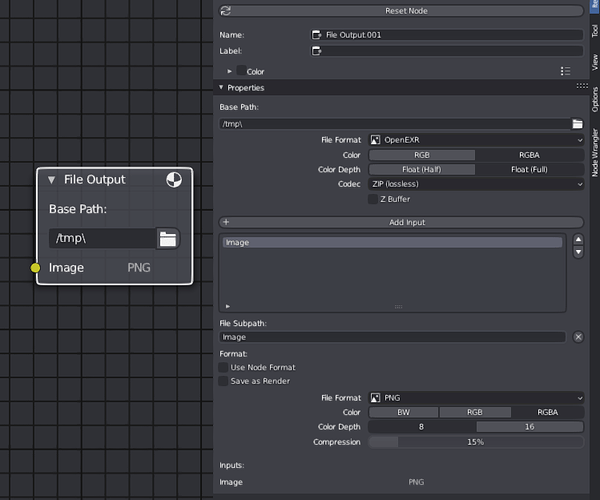Image resolution: width=600 pixels, height=500 pixels.
Task: Open node File Format OpenEXR dropdown
Action: click(476, 140)
